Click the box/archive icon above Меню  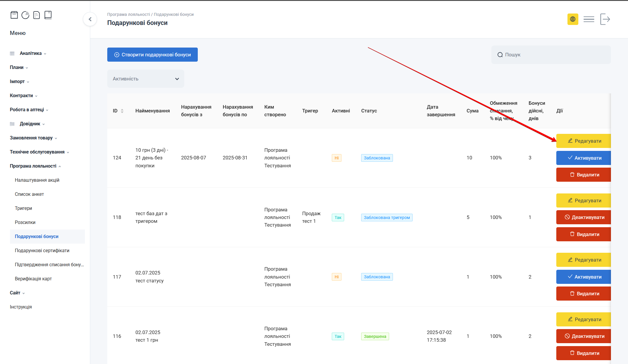14,15
